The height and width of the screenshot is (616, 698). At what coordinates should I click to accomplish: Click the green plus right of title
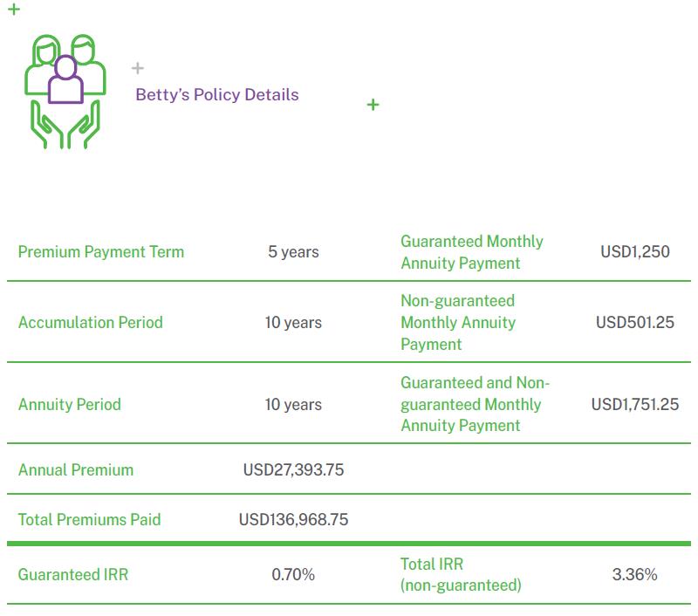(373, 105)
